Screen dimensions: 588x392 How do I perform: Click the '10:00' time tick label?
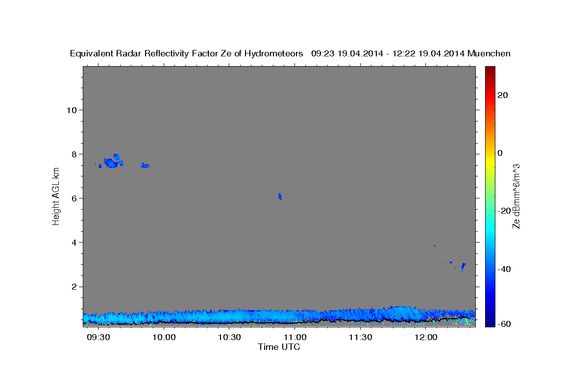pos(164,338)
